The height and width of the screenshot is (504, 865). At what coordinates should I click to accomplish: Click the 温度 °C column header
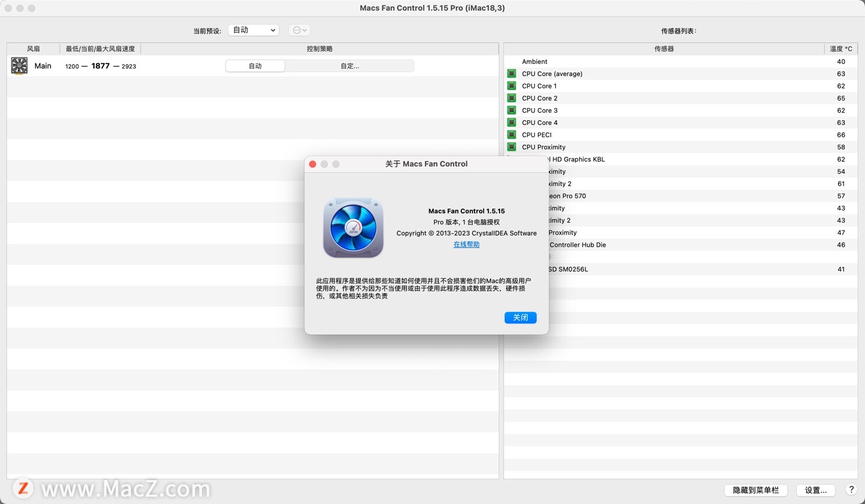[x=841, y=49]
